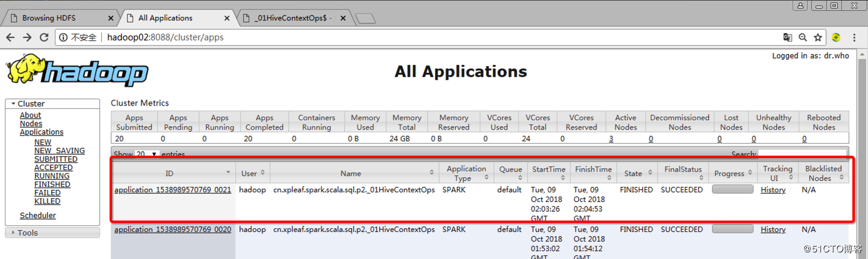The width and height of the screenshot is (868, 259).
Task: Click the Active Nodes count 3 link
Action: [612, 139]
